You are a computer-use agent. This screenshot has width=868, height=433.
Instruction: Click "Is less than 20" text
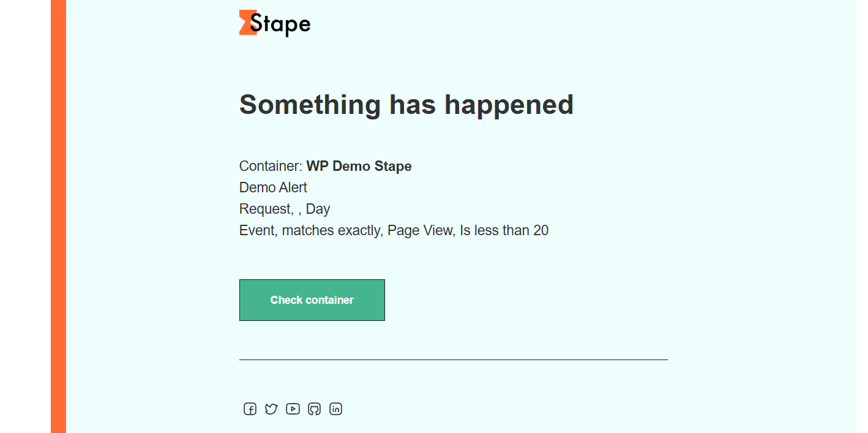[504, 230]
